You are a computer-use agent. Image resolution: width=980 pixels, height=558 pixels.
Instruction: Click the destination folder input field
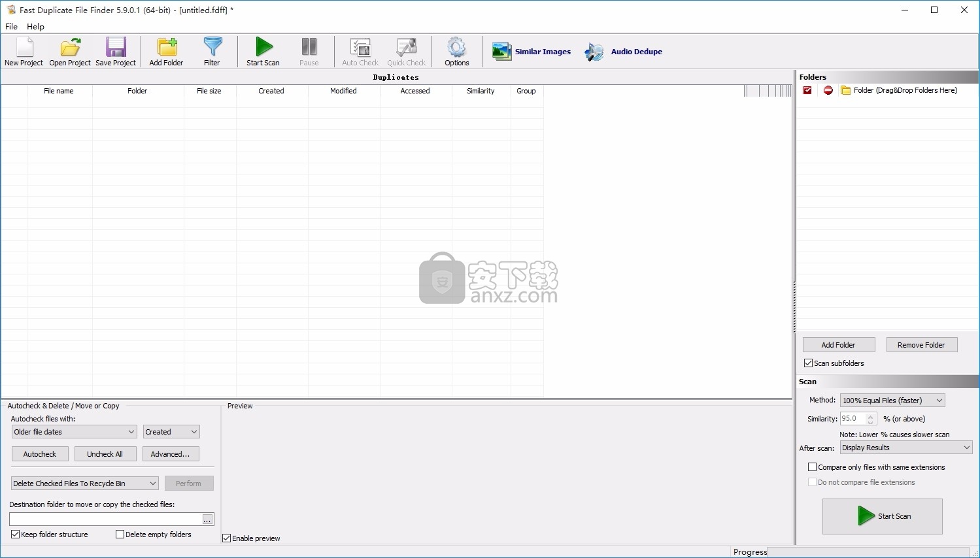click(x=106, y=519)
